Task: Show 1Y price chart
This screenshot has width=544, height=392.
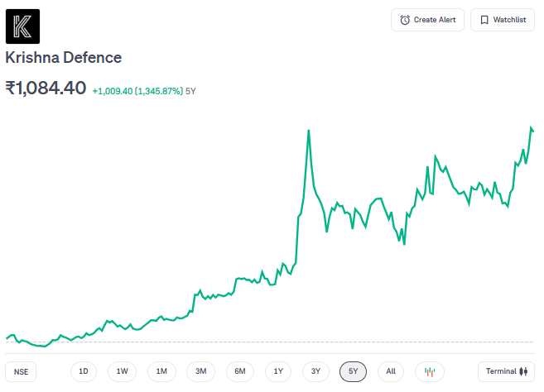Action: point(278,371)
